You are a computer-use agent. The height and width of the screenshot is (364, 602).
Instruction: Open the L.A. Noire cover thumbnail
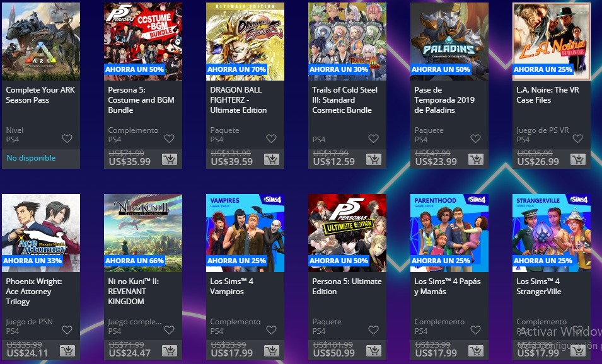[552, 42]
